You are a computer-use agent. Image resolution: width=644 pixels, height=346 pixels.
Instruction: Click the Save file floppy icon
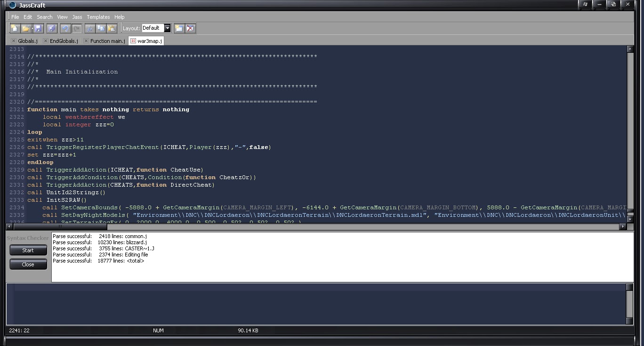click(x=38, y=28)
